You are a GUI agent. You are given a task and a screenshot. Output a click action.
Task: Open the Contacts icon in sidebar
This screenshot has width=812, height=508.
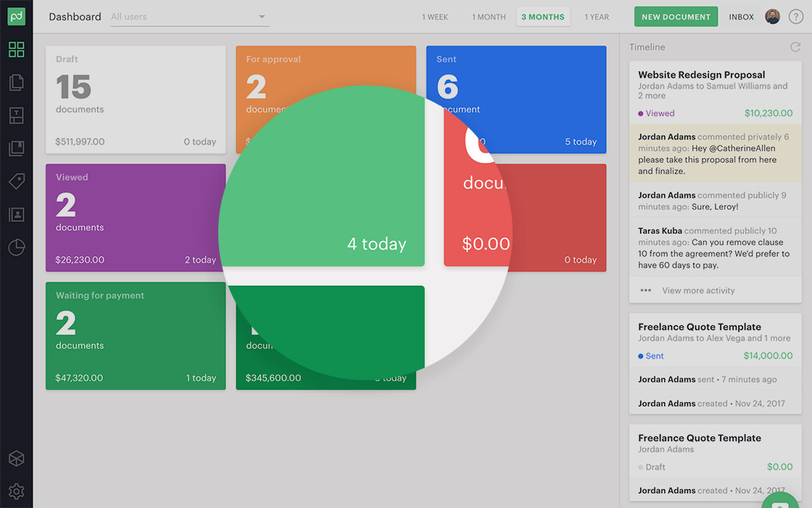tap(17, 215)
